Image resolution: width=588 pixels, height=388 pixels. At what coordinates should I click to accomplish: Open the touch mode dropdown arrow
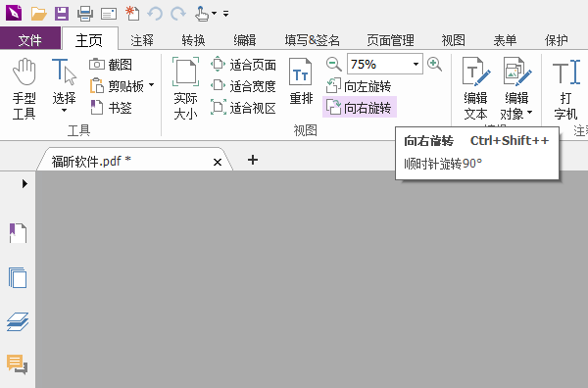point(214,14)
